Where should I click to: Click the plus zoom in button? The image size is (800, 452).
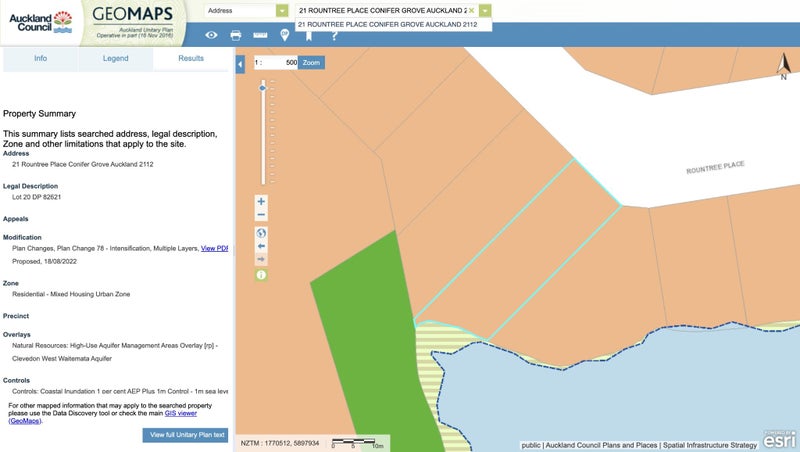261,201
